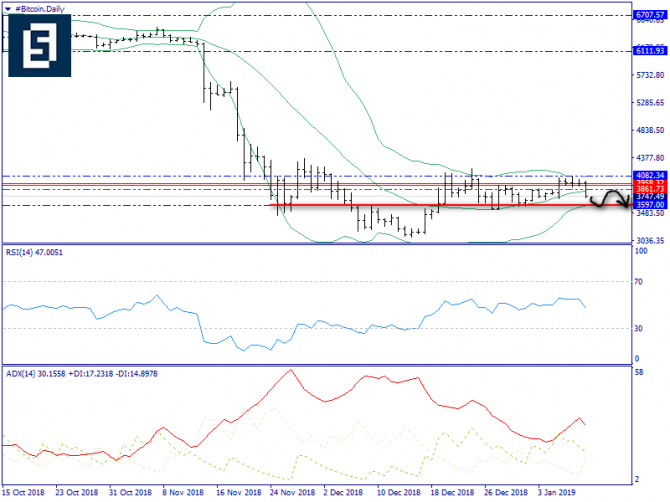Screen dimensions: 670x502
Task: Click the #Bitcoin,Daily chart title
Action: 40,9
